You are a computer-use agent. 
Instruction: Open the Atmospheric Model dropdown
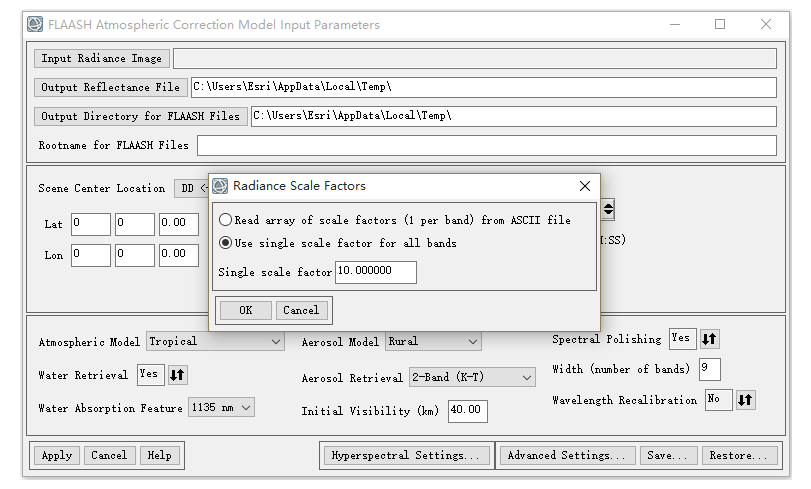tap(215, 342)
